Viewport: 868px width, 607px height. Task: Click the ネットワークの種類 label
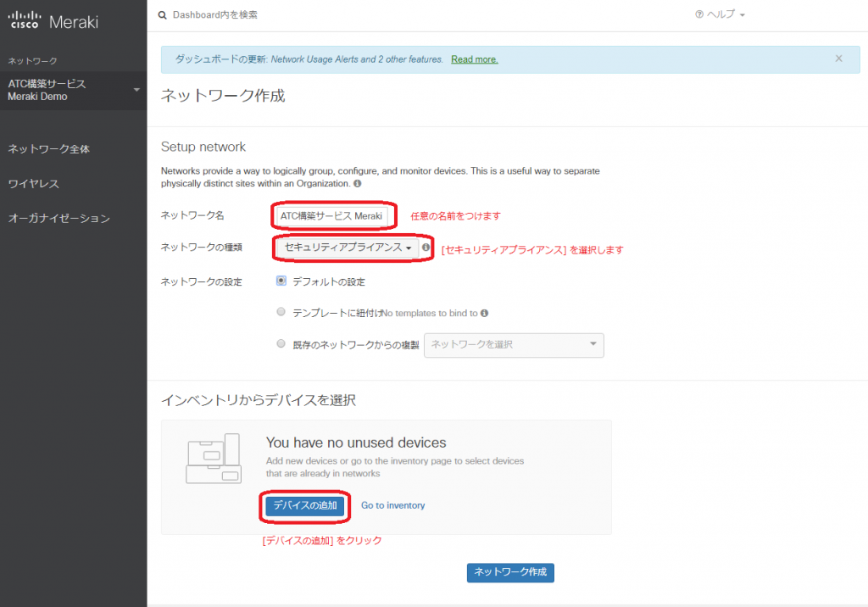pyautogui.click(x=202, y=247)
